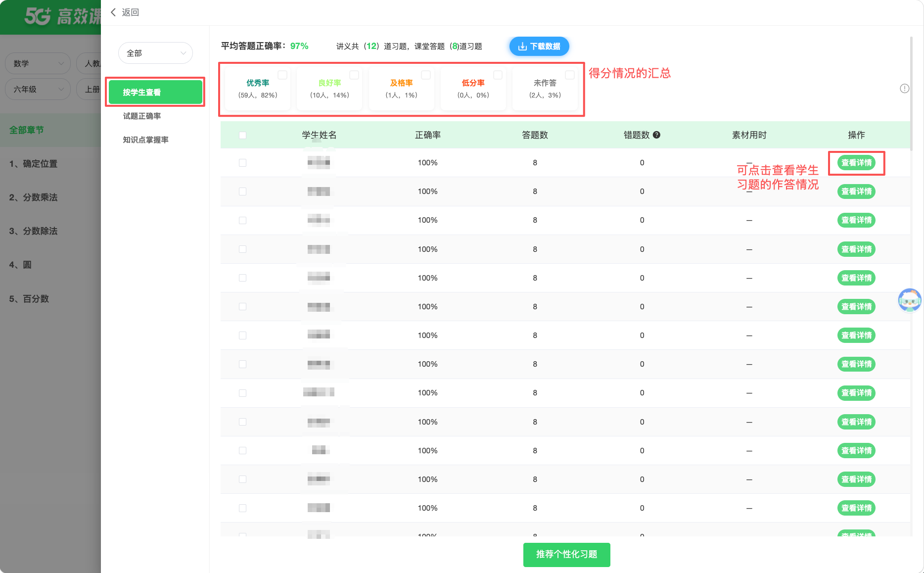Open chapter 4、圆

[50, 265]
